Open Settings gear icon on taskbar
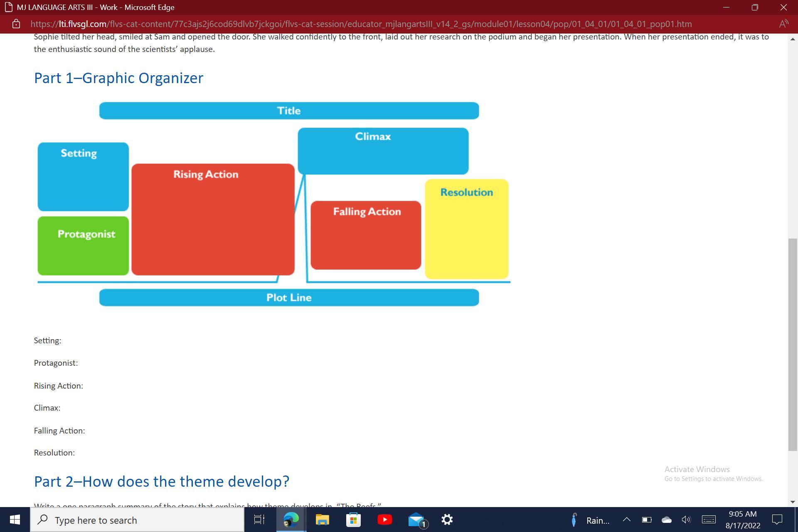 [x=447, y=520]
